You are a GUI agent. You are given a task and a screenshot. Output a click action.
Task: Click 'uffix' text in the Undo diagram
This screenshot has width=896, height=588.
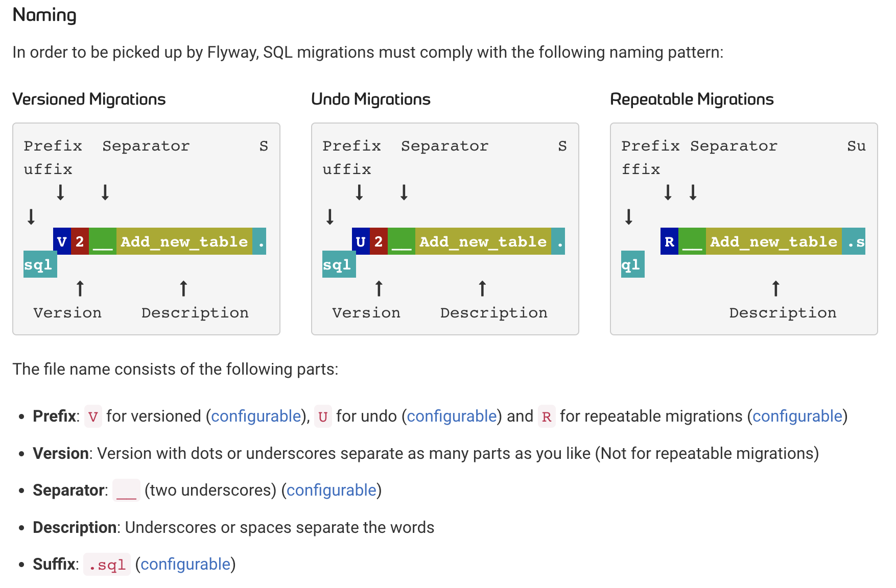click(347, 169)
